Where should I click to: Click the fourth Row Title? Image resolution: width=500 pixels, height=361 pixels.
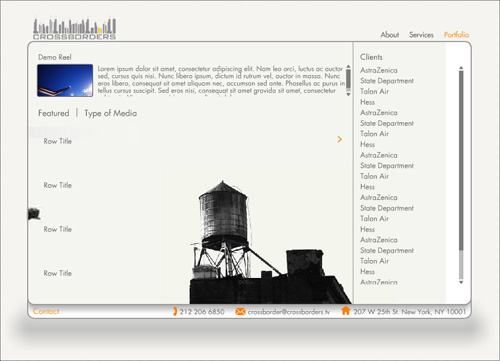point(58,273)
